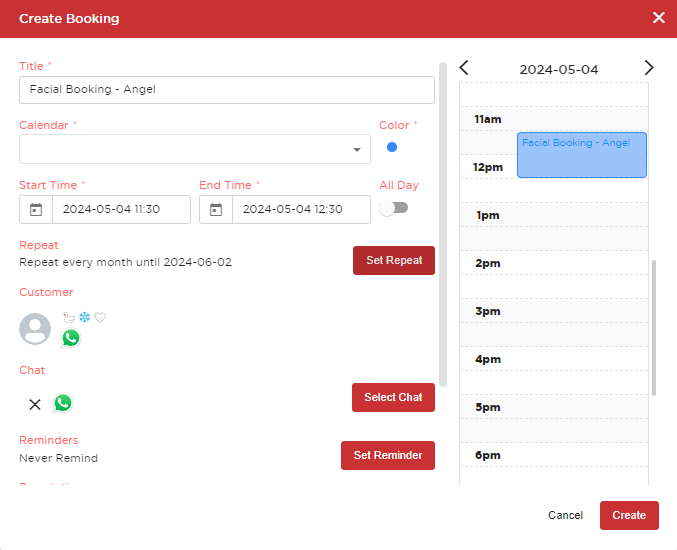Screen dimensions: 677x550
Task: Click the Start Time date field
Action: click(120, 210)
